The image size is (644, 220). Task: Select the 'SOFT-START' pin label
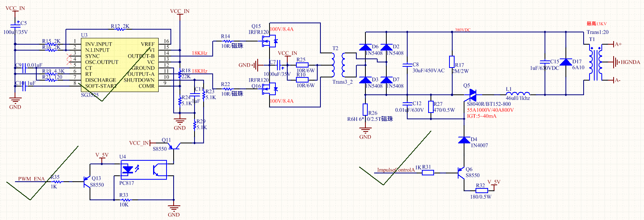tap(101, 86)
